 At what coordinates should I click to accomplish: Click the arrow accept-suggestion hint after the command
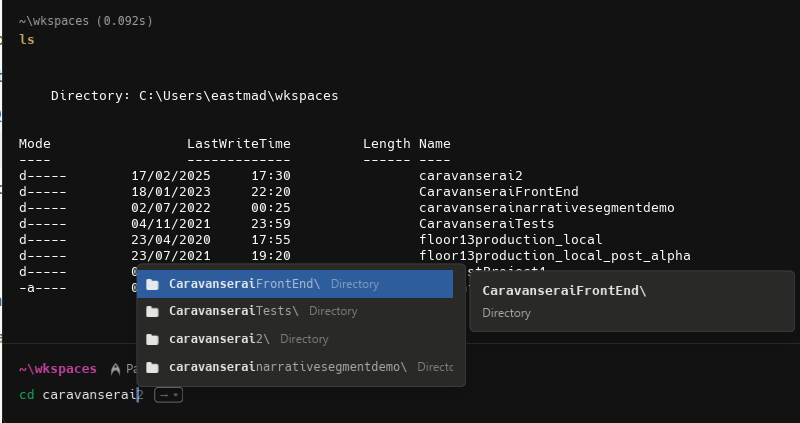169,395
